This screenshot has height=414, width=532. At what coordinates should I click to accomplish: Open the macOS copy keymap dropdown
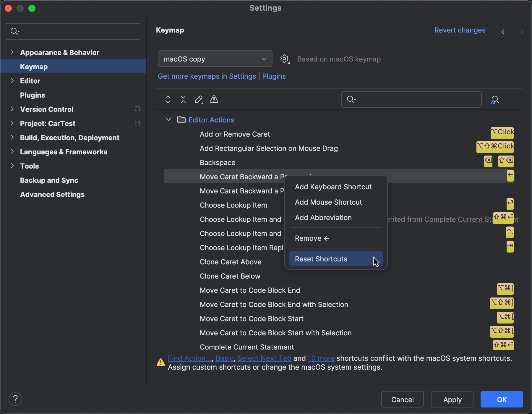(215, 59)
